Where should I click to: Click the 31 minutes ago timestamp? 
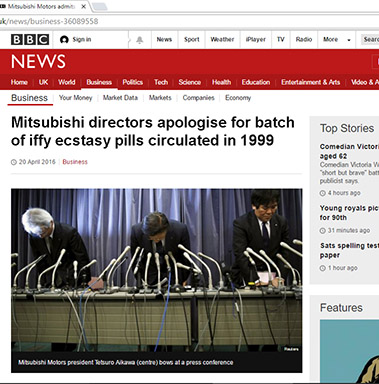[x=349, y=230]
